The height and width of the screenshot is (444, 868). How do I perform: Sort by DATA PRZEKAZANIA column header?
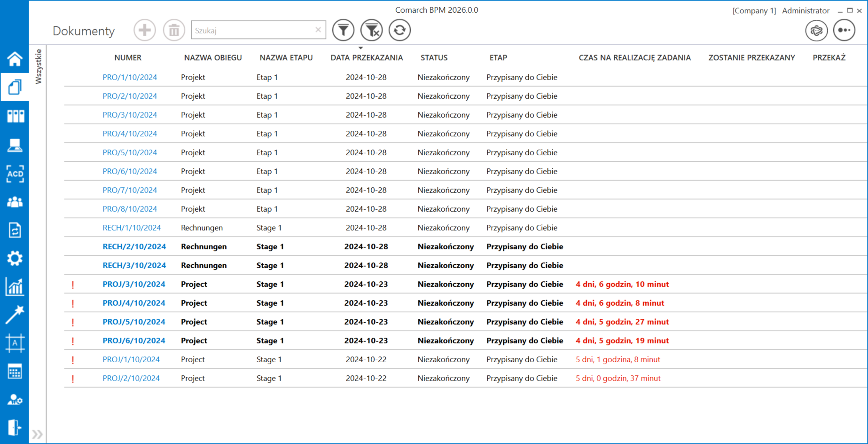coord(367,58)
